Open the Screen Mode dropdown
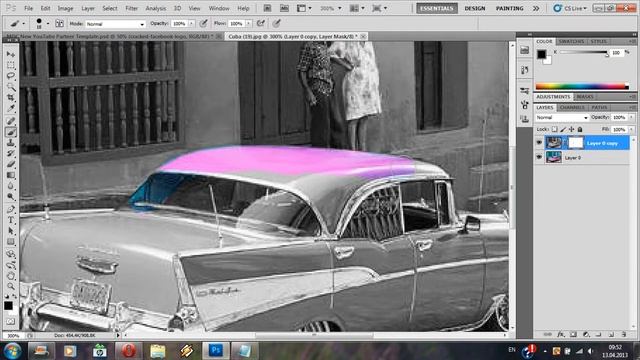Viewport: 640px width, 360px height. [x=379, y=8]
